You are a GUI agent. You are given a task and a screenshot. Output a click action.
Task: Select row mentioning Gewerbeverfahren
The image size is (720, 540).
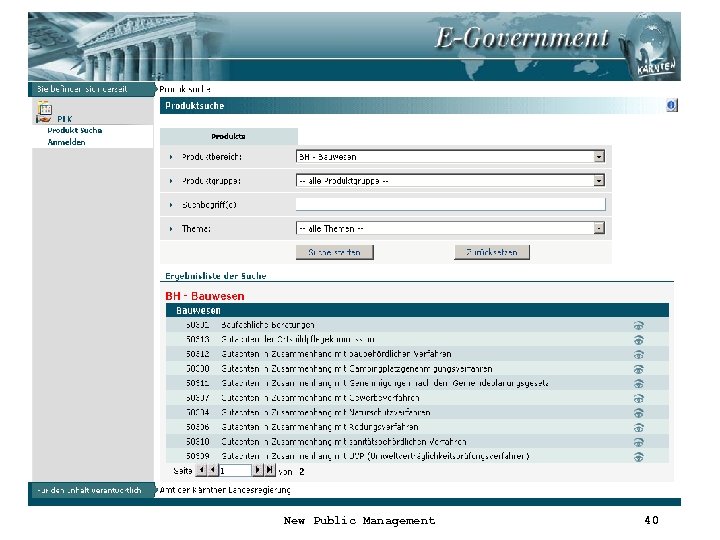coord(417,398)
